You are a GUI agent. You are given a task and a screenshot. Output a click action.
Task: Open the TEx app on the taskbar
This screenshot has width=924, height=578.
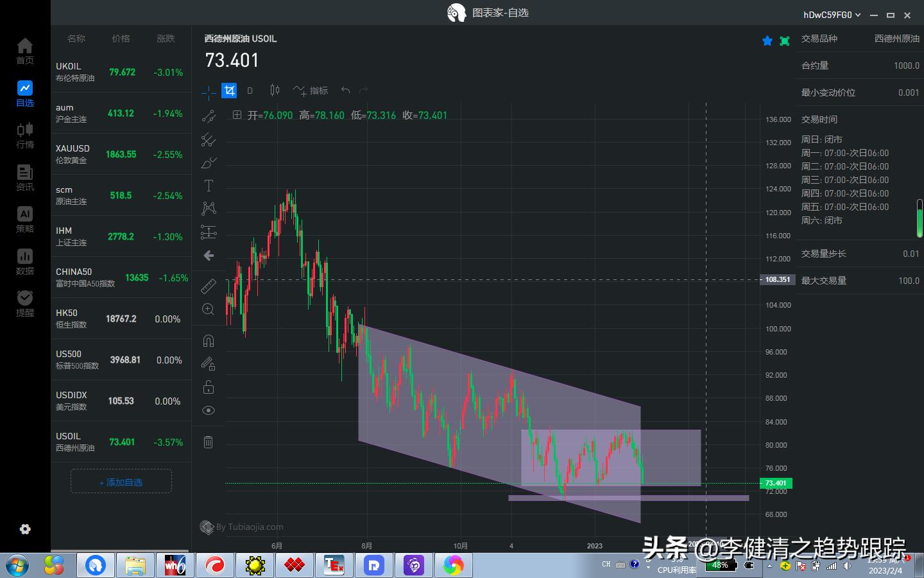[334, 565]
